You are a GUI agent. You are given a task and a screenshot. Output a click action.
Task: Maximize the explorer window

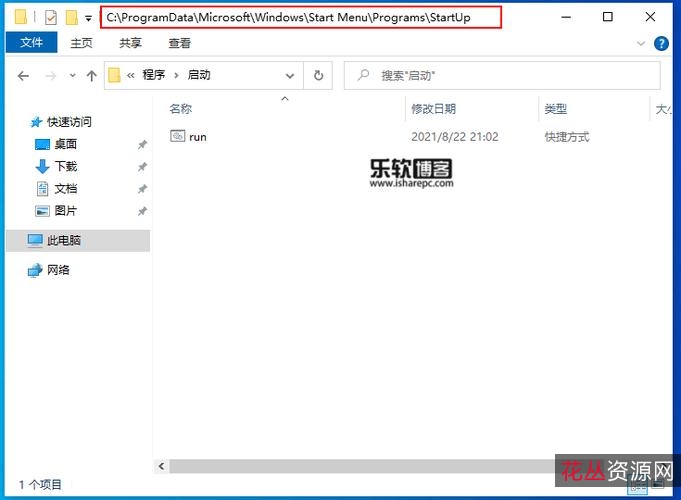[608, 17]
